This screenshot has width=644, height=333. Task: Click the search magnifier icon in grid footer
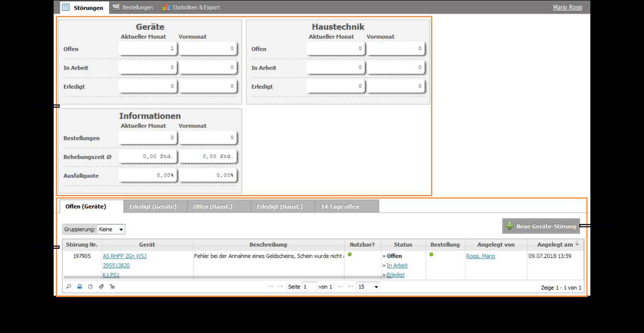[x=69, y=286]
